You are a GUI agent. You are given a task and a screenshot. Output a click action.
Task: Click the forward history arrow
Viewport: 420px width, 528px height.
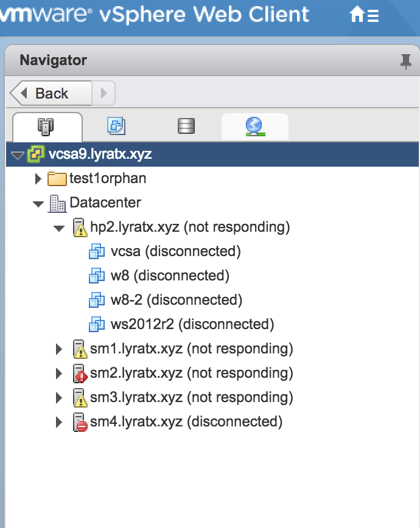point(104,94)
